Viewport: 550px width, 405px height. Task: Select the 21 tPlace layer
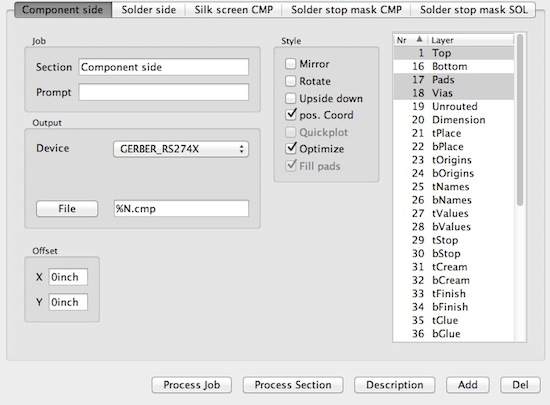point(454,133)
